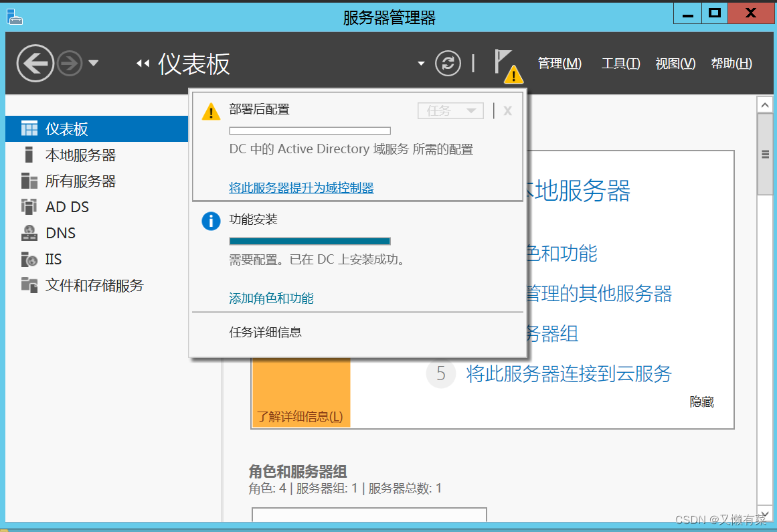Click the vertical scrollbar up arrow
The height and width of the screenshot is (532, 777).
764,104
